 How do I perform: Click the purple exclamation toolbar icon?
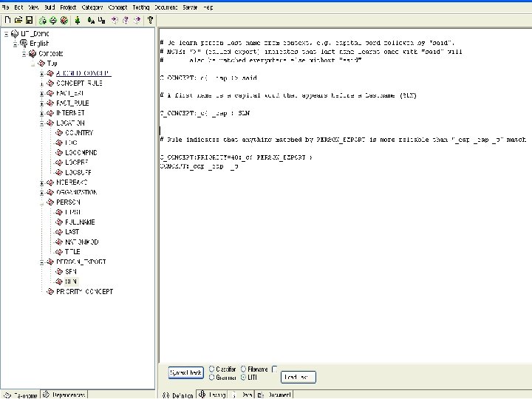[x=126, y=21]
